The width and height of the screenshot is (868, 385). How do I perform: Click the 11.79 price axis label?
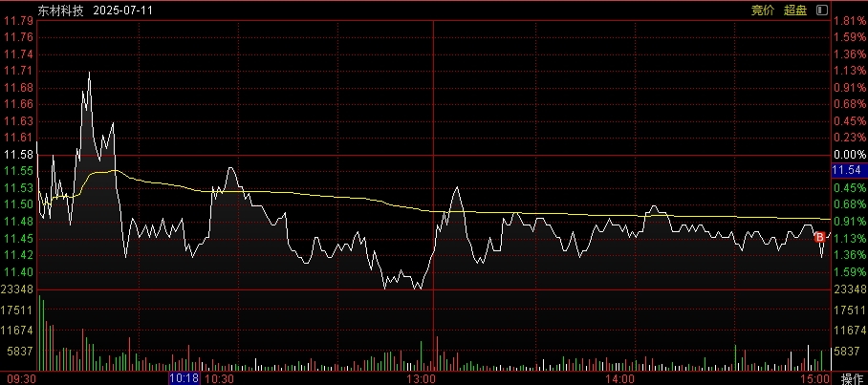coord(18,21)
